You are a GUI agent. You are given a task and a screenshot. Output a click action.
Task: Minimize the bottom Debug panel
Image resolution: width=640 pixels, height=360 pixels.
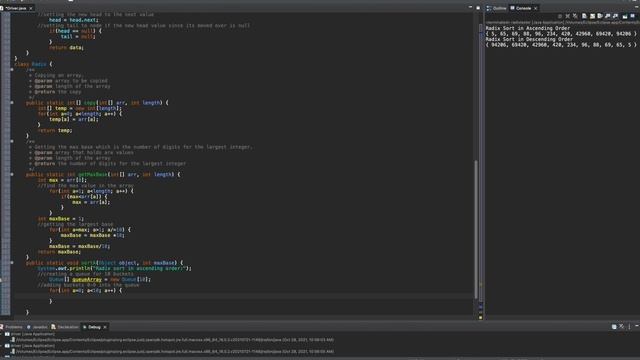tap(636, 327)
